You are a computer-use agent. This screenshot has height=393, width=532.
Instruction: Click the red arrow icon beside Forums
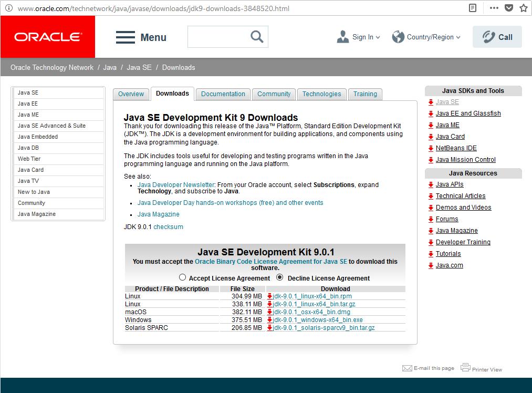431,219
